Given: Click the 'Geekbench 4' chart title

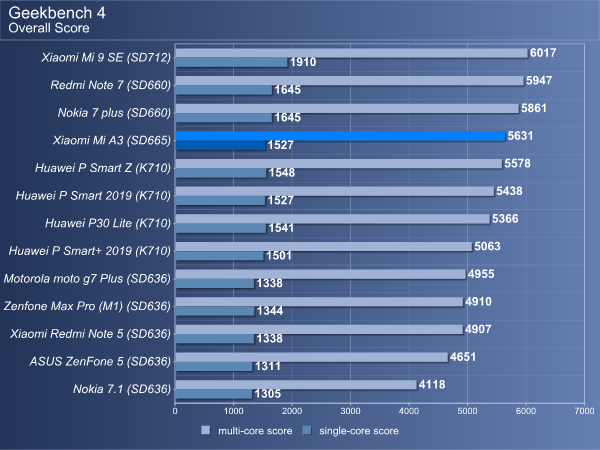Looking at the screenshot, I should [x=57, y=13].
